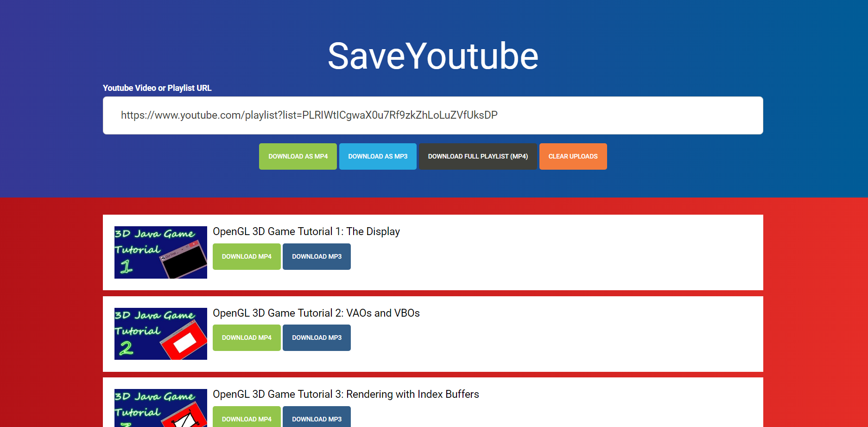Download MP3 for Tutorial 3: Index Buffers
This screenshot has width=868, height=427.
click(317, 417)
